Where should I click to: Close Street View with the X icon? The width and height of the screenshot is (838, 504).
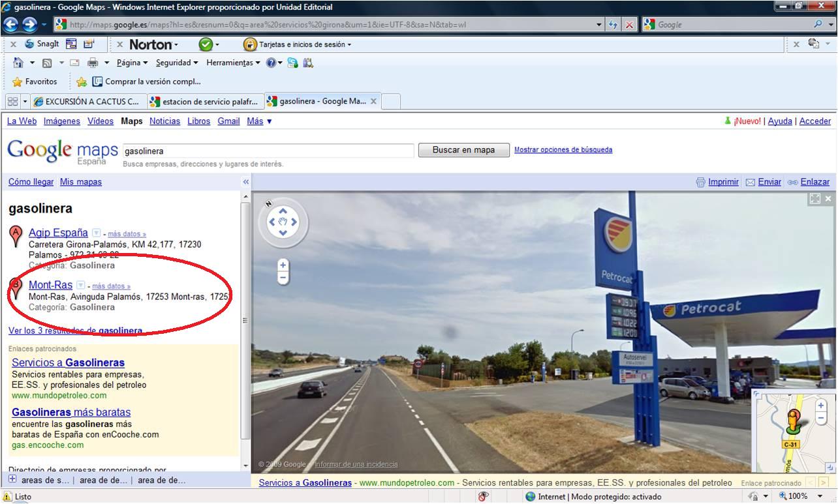(829, 199)
